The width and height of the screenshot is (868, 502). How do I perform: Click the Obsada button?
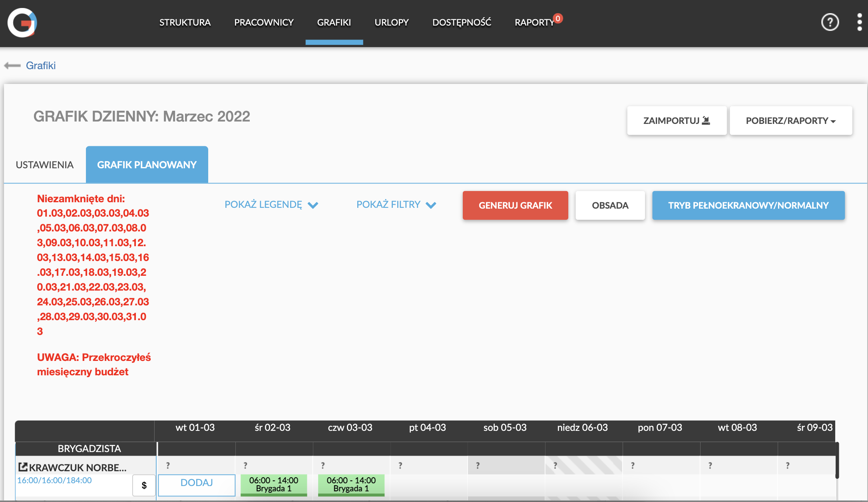[610, 205]
